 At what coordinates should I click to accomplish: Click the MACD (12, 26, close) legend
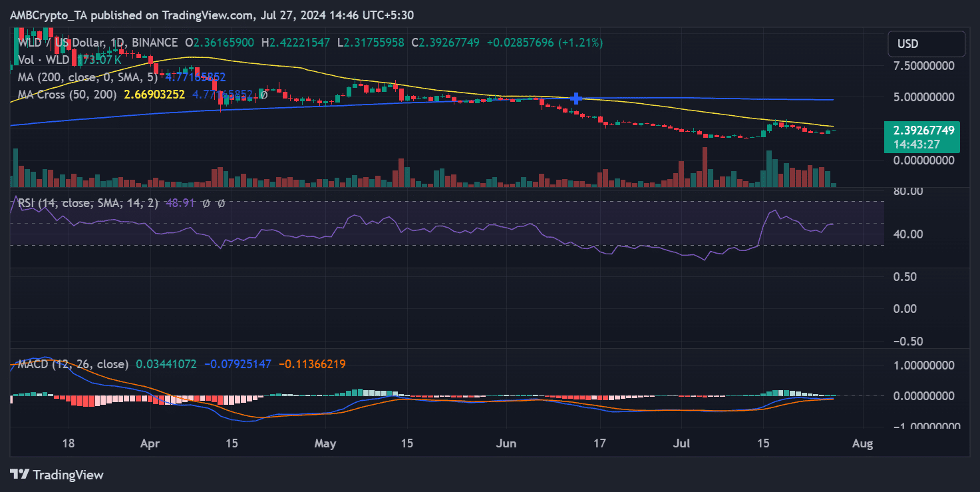point(73,364)
